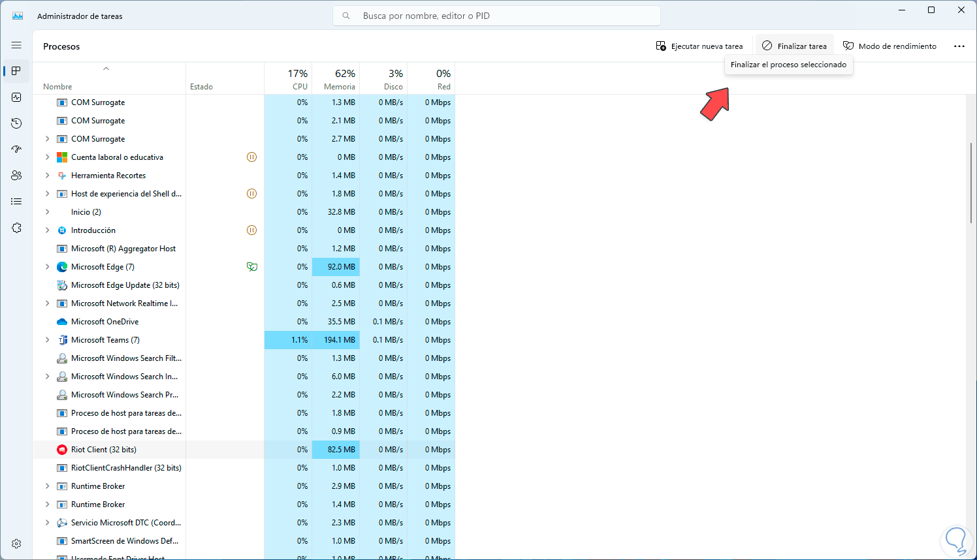The image size is (977, 560).
Task: Sort processes by Disco column
Action: click(383, 79)
